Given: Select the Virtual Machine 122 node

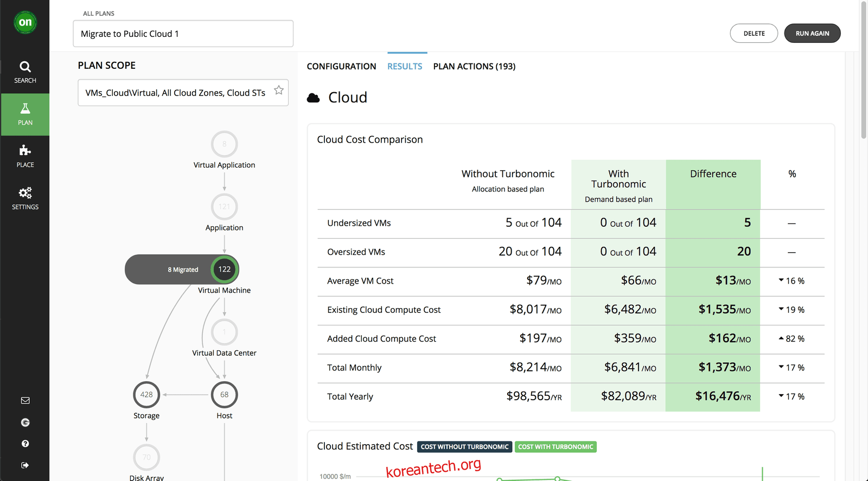Looking at the screenshot, I should (x=224, y=270).
